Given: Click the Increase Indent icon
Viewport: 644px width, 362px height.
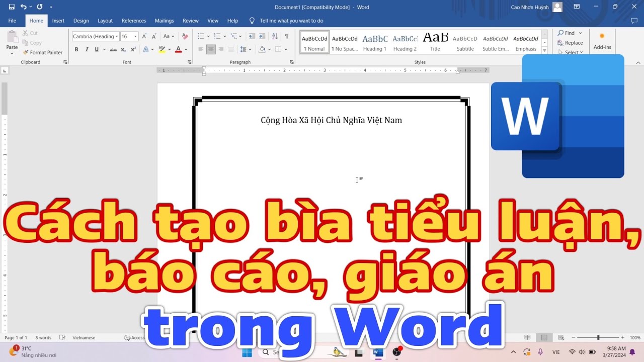Looking at the screenshot, I should (x=262, y=36).
